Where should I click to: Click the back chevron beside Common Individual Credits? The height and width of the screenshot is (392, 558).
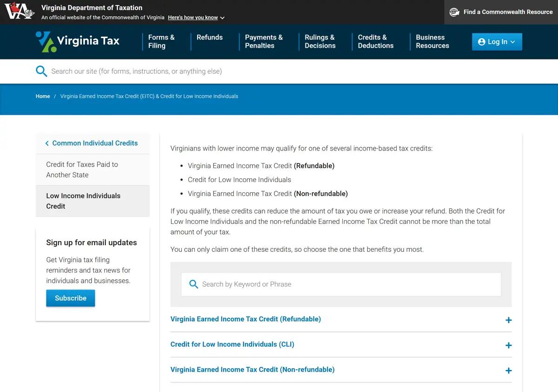click(47, 144)
